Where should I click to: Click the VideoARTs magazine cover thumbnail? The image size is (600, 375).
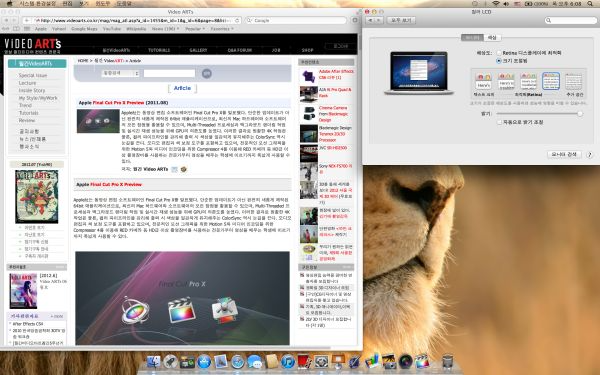pos(37,197)
